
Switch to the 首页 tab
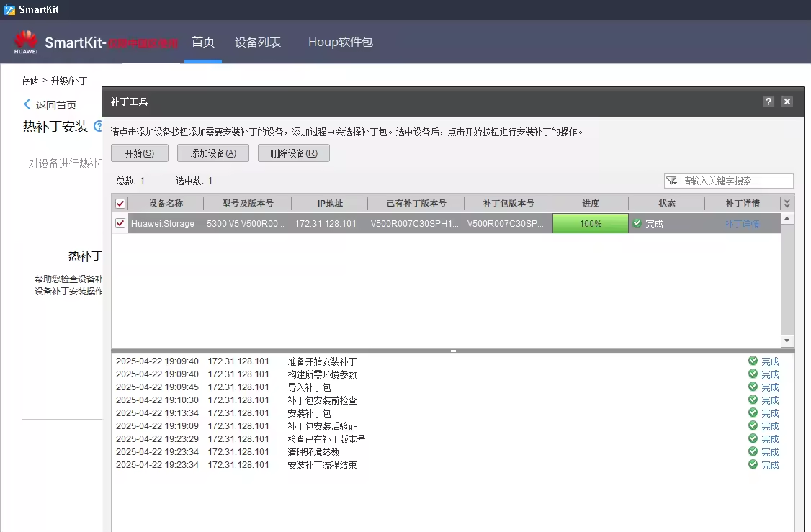[203, 42]
